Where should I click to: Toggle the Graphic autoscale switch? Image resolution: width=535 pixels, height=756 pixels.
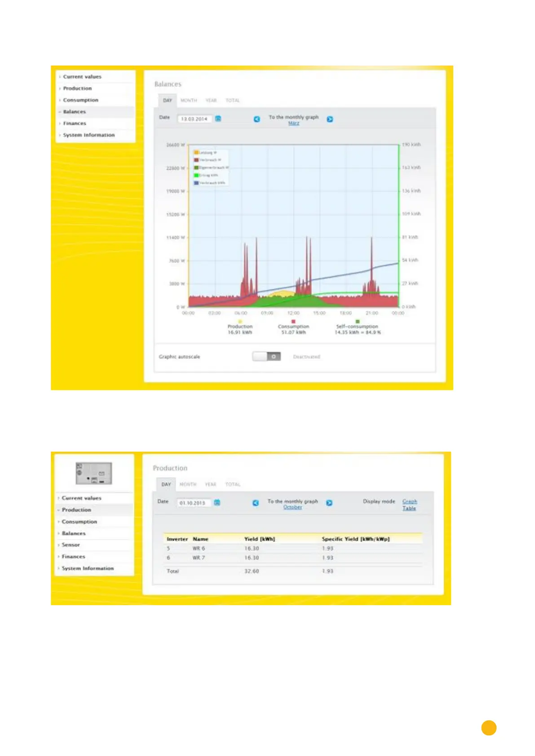266,356
